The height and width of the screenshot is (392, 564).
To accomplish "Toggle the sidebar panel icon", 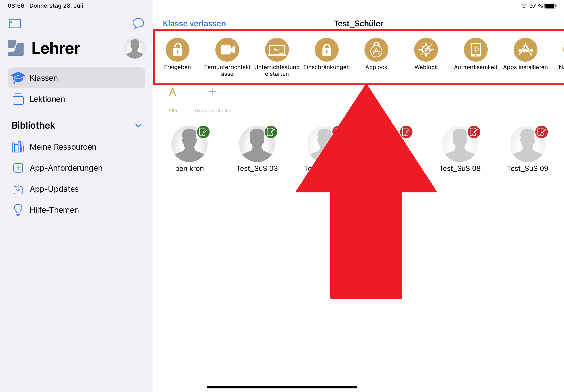I will click(x=15, y=24).
